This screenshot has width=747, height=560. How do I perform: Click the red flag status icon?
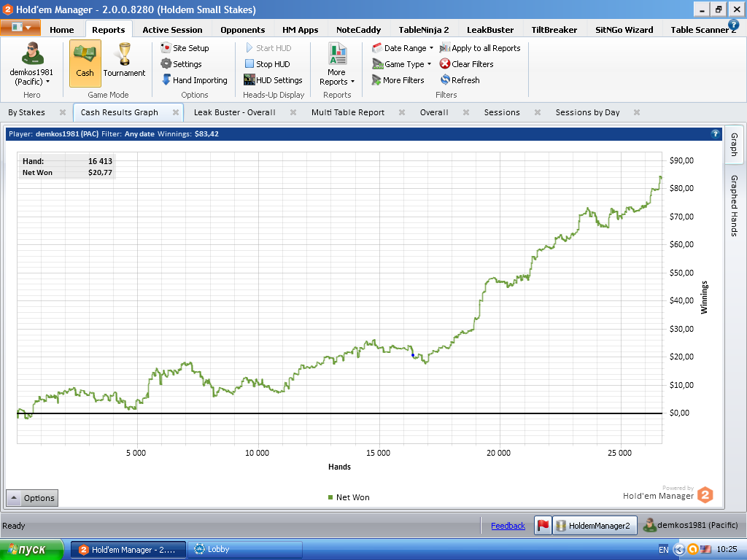click(x=543, y=525)
